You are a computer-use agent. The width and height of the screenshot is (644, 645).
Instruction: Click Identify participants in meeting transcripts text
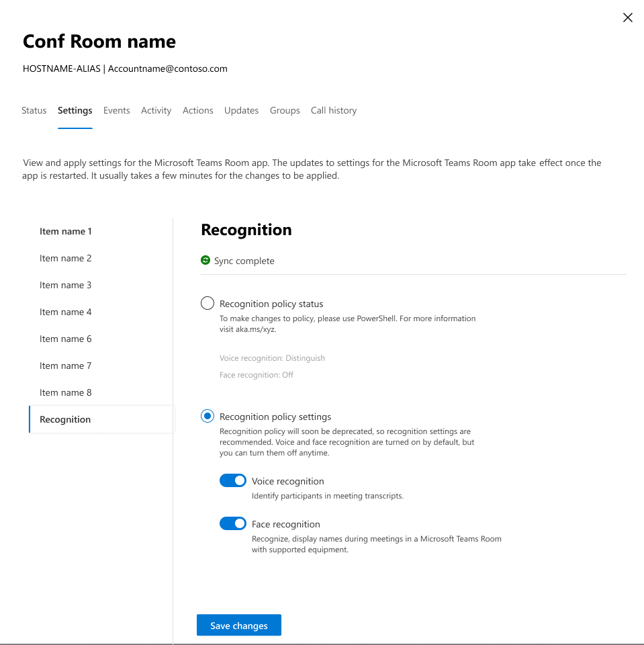(x=327, y=496)
